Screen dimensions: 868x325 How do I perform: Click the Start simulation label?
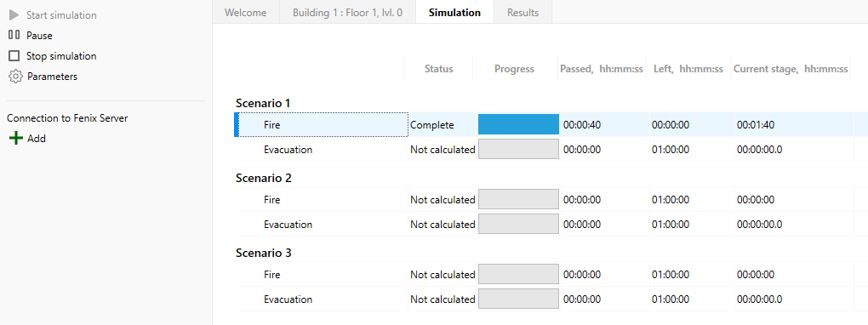pyautogui.click(x=61, y=15)
